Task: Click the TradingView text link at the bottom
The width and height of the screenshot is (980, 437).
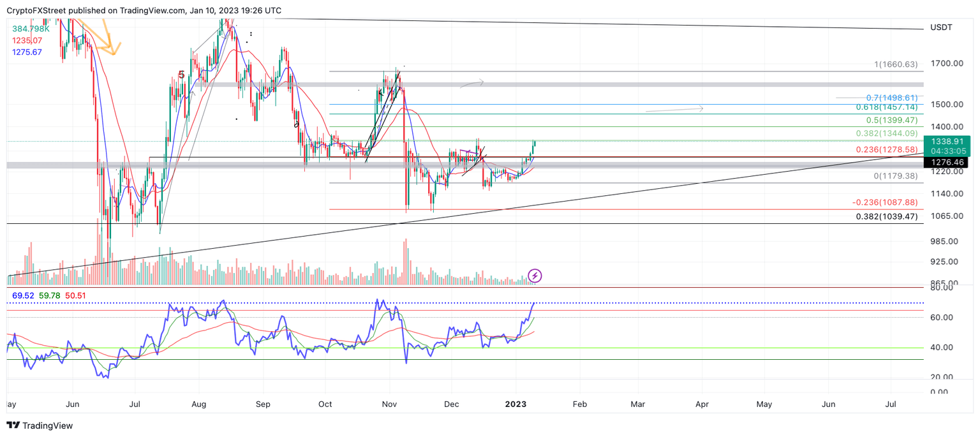Action: pos(48,426)
